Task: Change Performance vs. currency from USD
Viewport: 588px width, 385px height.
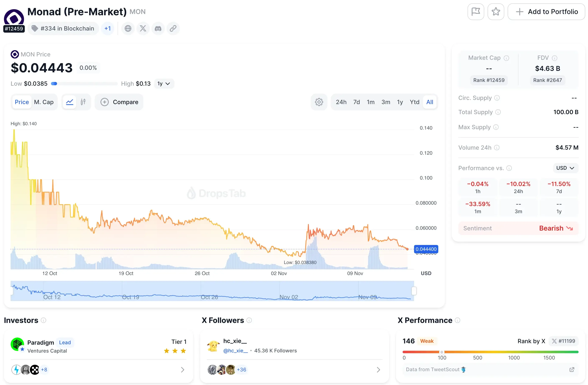Action: point(565,168)
